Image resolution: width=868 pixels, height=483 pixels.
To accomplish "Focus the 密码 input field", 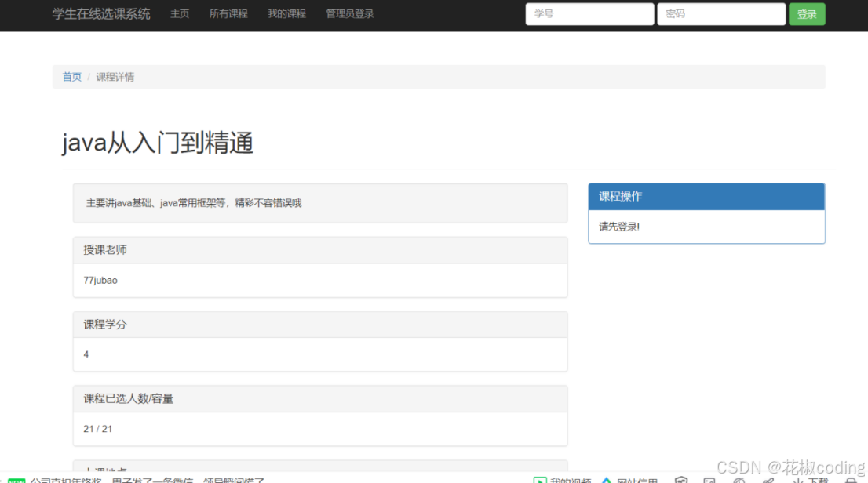I will click(721, 14).
